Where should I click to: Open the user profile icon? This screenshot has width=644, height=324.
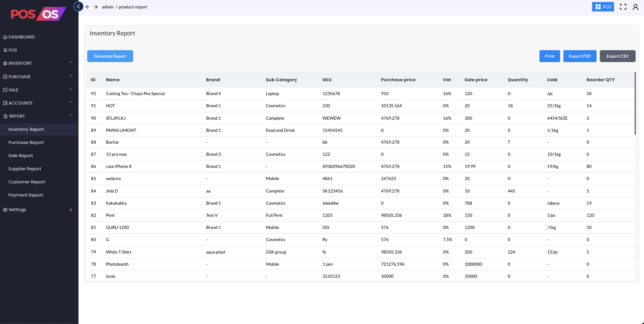point(636,7)
